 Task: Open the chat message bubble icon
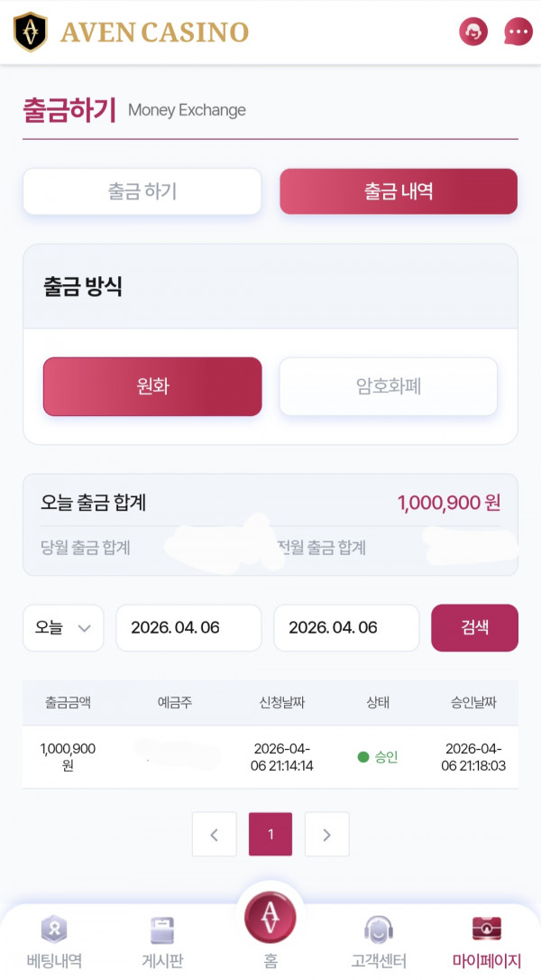518,32
